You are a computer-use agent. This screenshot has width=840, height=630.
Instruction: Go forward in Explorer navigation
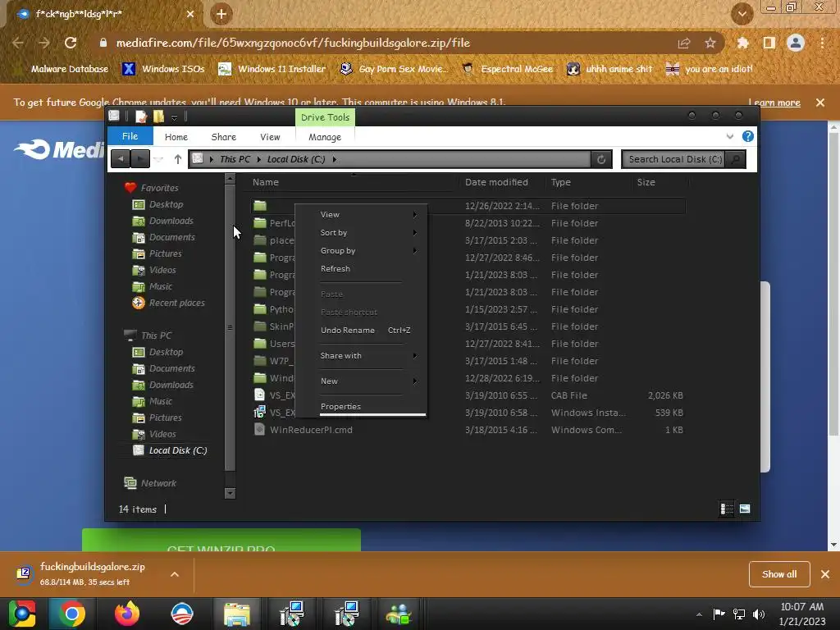click(139, 159)
